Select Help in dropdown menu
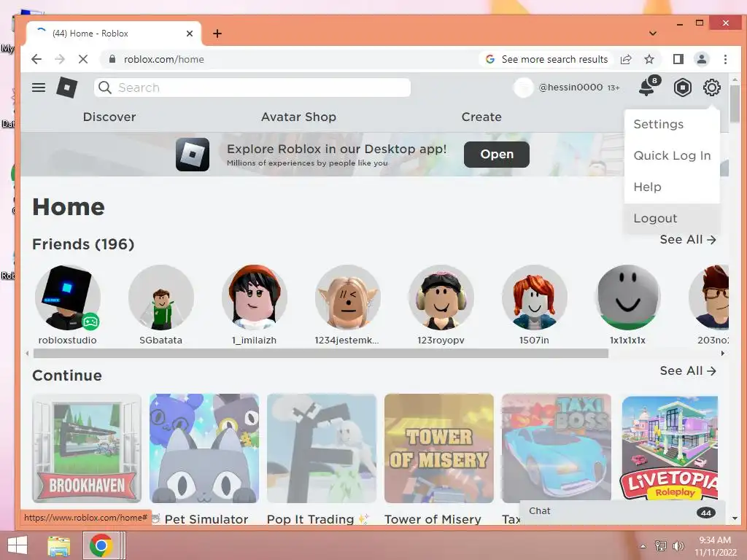747x560 pixels. [672, 187]
